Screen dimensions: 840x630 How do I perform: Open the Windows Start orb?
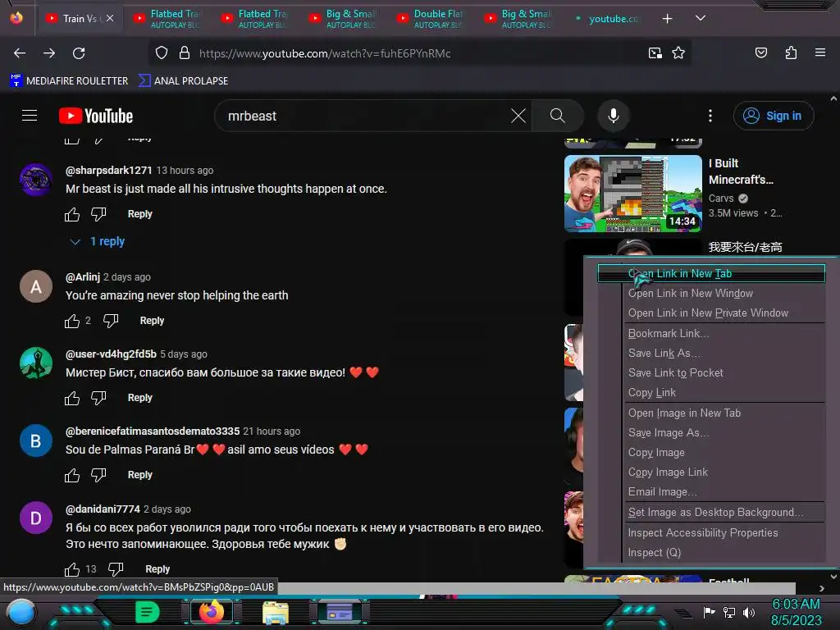click(x=22, y=612)
